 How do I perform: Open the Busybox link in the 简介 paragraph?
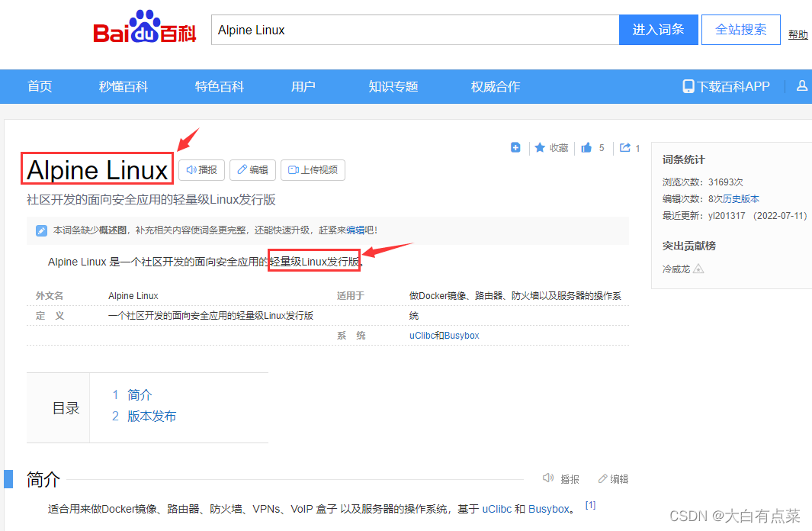(x=548, y=509)
